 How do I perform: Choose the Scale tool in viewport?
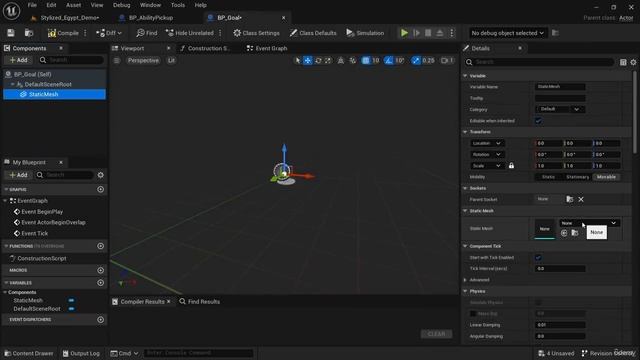coord(328,60)
